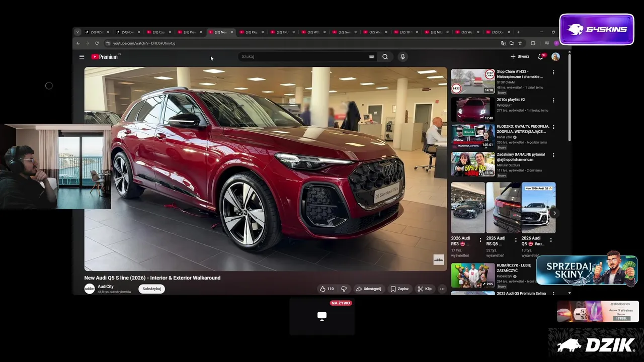The image size is (644, 362).
Task: Show next shorts with the carousel arrow
Action: (554, 213)
